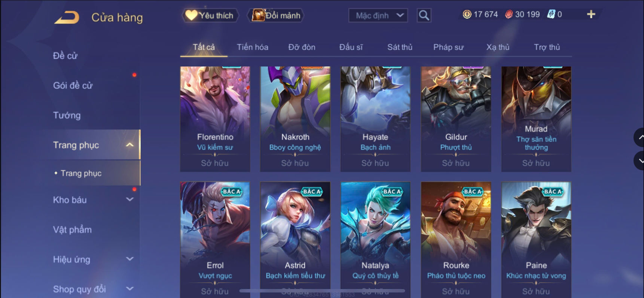Switch to the Sát thủ tab
This screenshot has height=298, width=644.
tap(400, 47)
